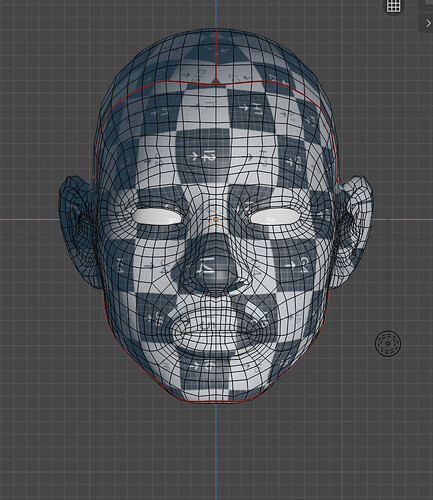Select the head mesh at its orange origin point
The width and height of the screenshot is (433, 500).
(x=216, y=220)
